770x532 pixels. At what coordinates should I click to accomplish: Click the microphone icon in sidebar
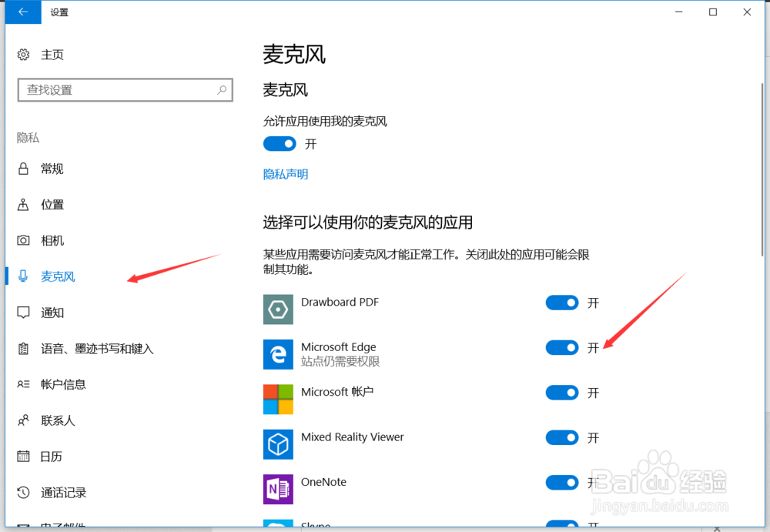click(23, 276)
